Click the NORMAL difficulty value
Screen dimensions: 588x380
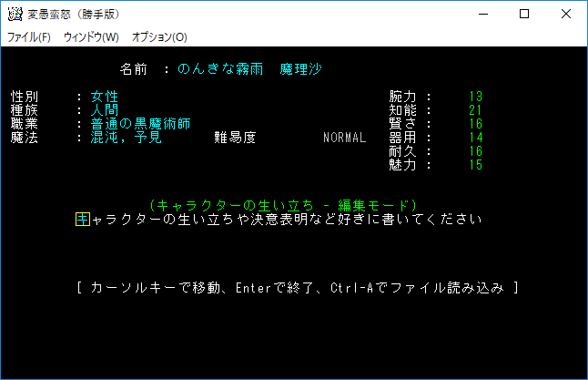pyautogui.click(x=344, y=138)
